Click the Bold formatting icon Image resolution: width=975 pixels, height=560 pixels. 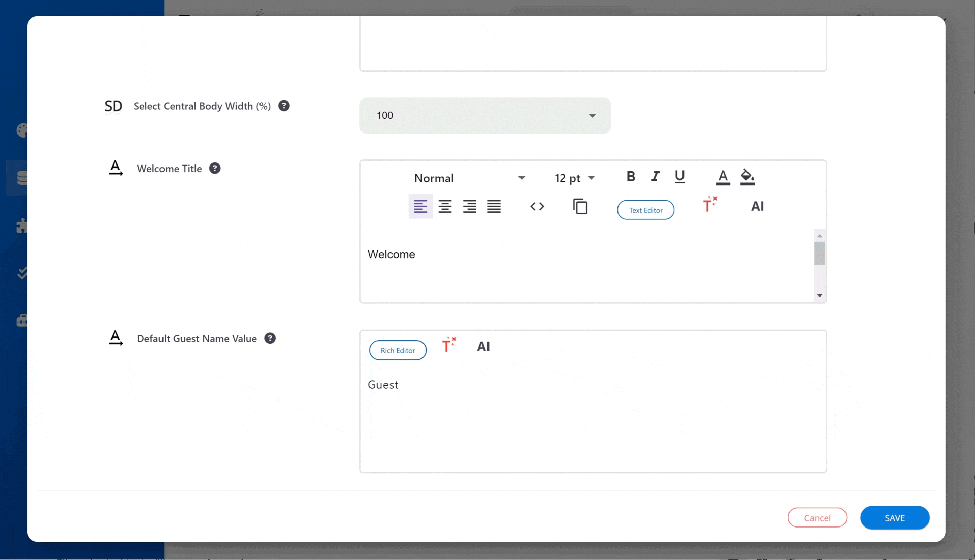(631, 176)
